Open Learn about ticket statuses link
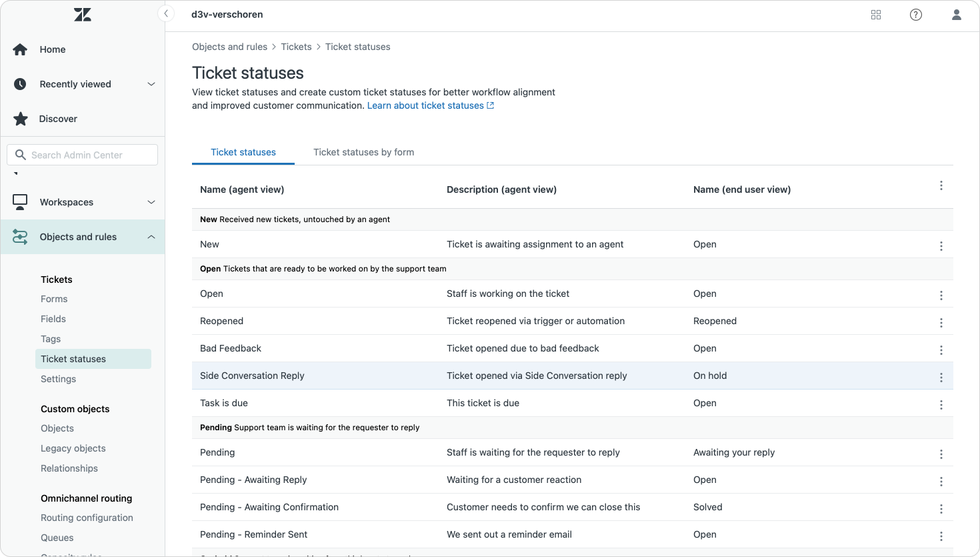The width and height of the screenshot is (980, 557). coord(430,105)
